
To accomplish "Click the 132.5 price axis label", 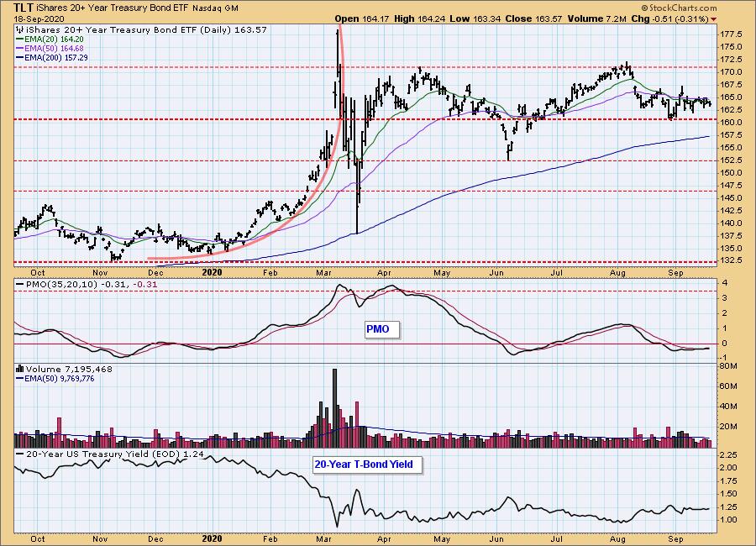I will tap(731, 260).
